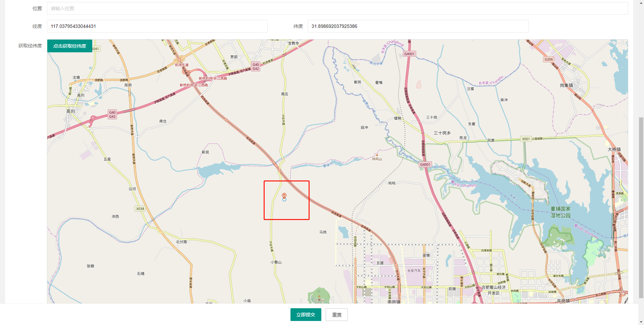The image size is (644, 325).
Task: Click the 纬度 latitude input field
Action: pyautogui.click(x=418, y=26)
